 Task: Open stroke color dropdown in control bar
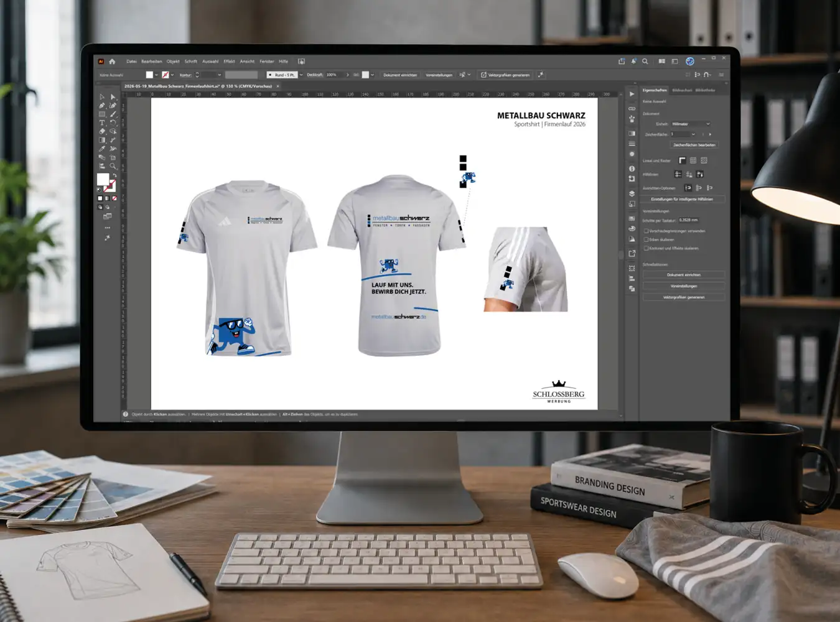(x=172, y=75)
